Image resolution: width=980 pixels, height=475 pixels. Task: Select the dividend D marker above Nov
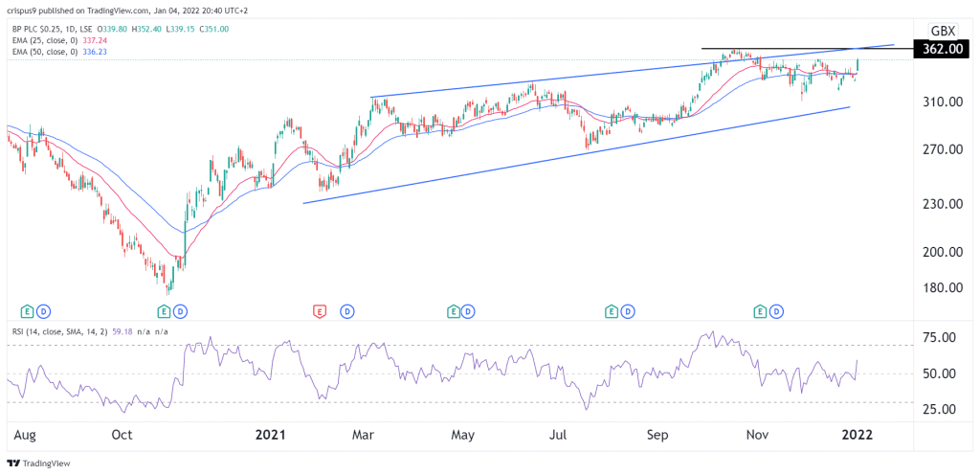coord(776,310)
